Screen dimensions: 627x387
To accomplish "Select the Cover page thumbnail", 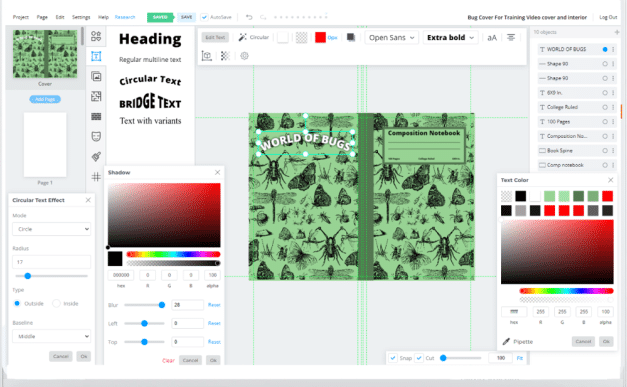I will 45,54.
